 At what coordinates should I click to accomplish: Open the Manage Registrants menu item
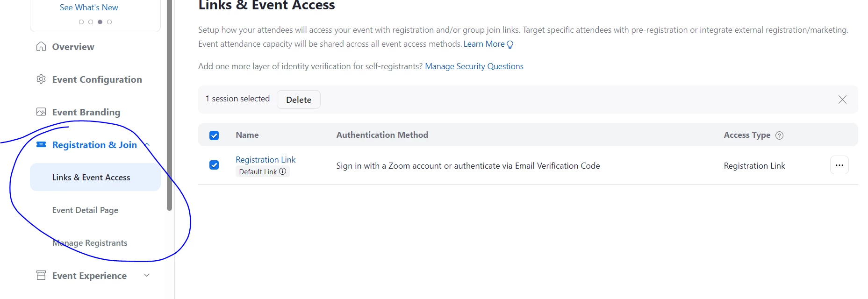(x=90, y=243)
